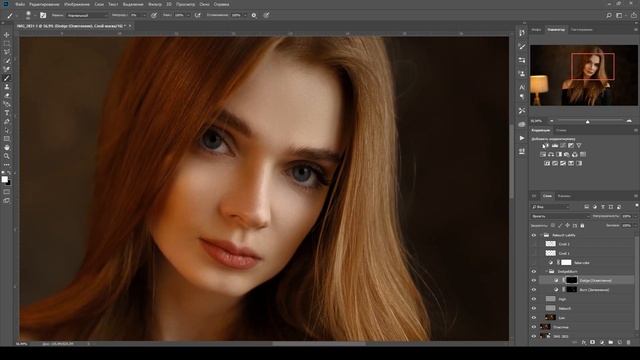Image resolution: width=640 pixels, height=360 pixels.
Task: Lock transparent pixels
Action: click(x=553, y=225)
